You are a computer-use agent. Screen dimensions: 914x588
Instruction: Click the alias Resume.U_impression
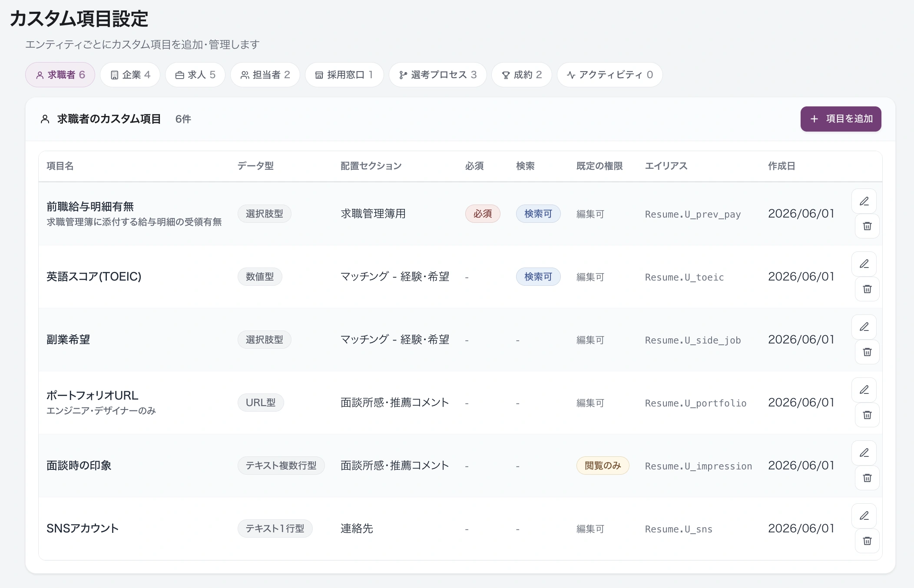[698, 466]
